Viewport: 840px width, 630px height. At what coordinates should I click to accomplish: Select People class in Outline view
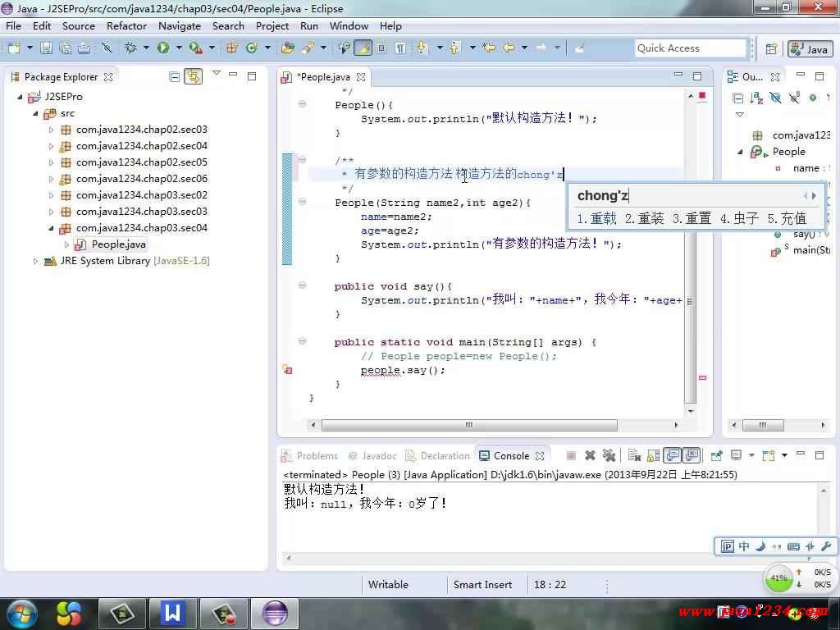tap(789, 152)
